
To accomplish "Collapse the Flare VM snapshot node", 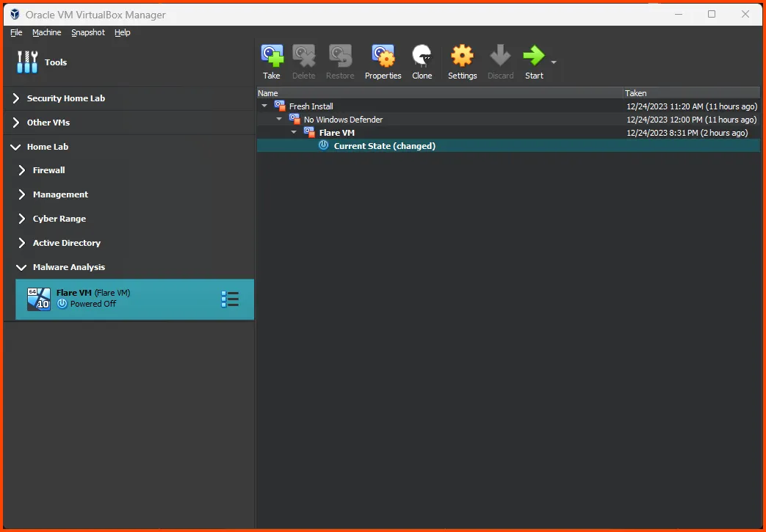I will point(294,132).
